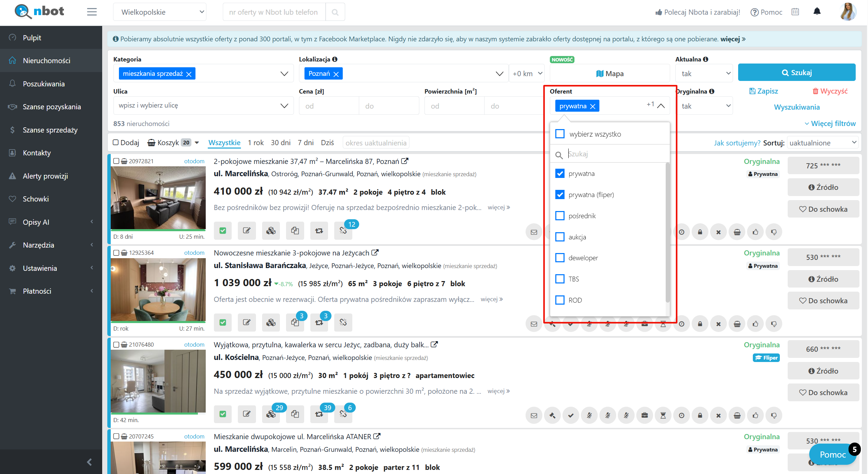This screenshot has height=474, width=868.
Task: Click the lock icon on the second listing
Action: [x=700, y=324]
